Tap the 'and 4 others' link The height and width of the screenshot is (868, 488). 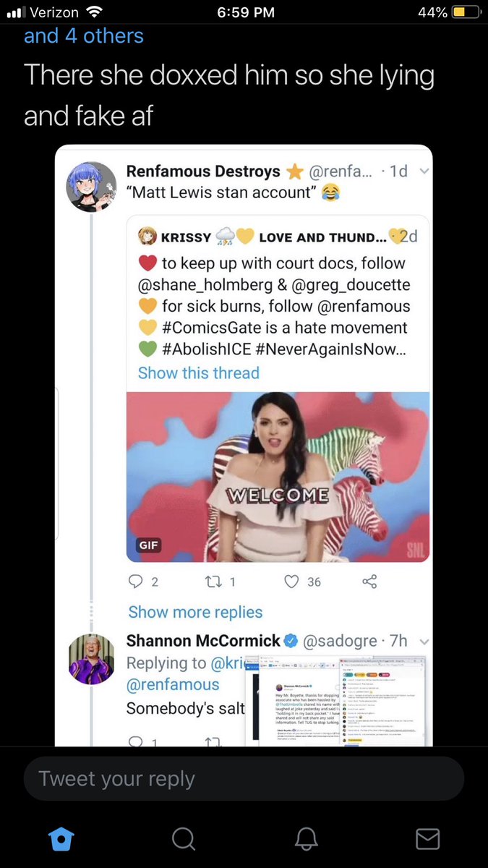pyautogui.click(x=84, y=35)
